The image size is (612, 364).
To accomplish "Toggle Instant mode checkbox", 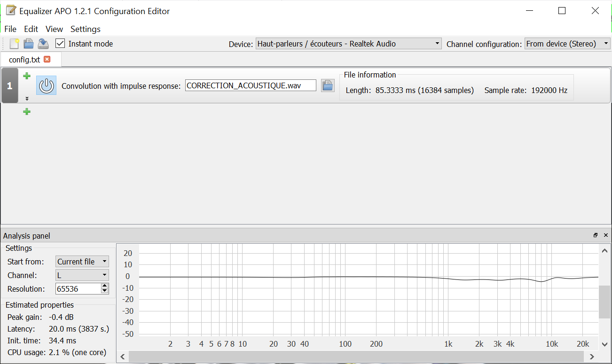I will [x=60, y=44].
